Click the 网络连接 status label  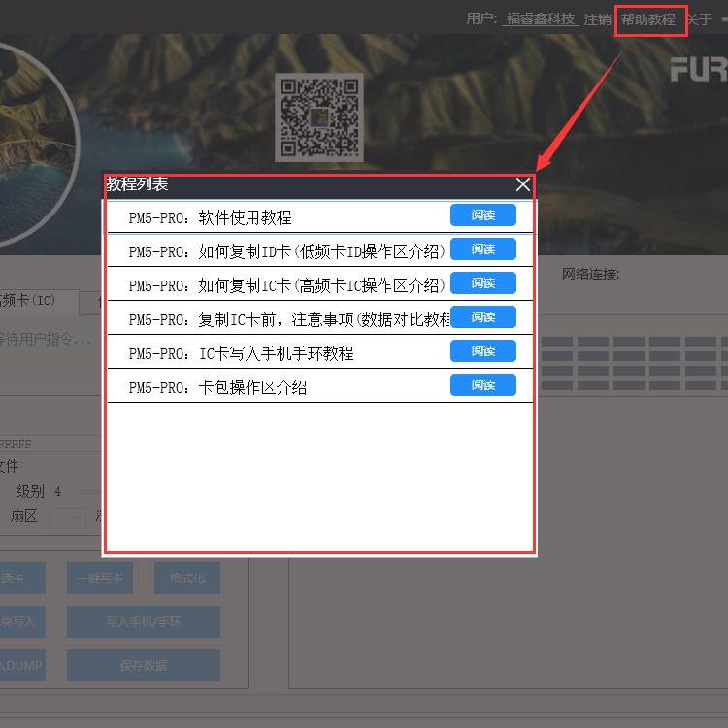(590, 274)
